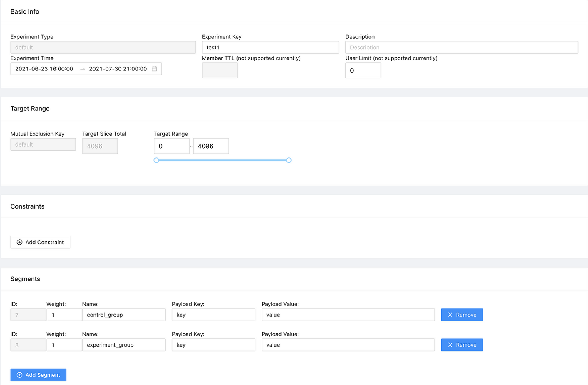Click the Target Range minimum value field

[171, 146]
